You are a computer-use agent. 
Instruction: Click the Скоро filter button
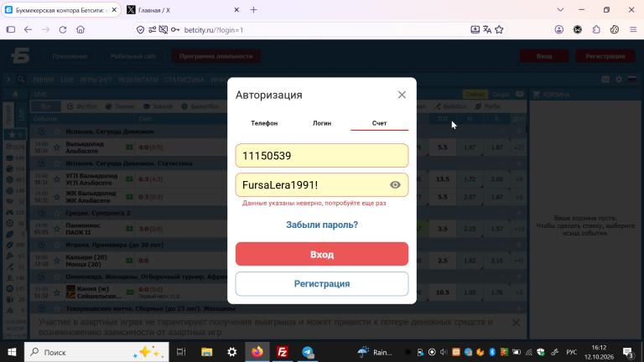[501, 95]
